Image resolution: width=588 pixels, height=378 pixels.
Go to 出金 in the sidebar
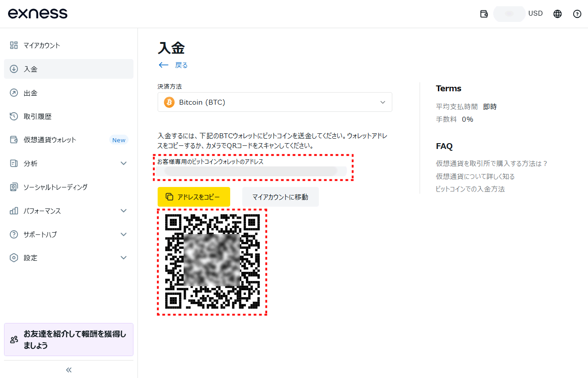69,93
